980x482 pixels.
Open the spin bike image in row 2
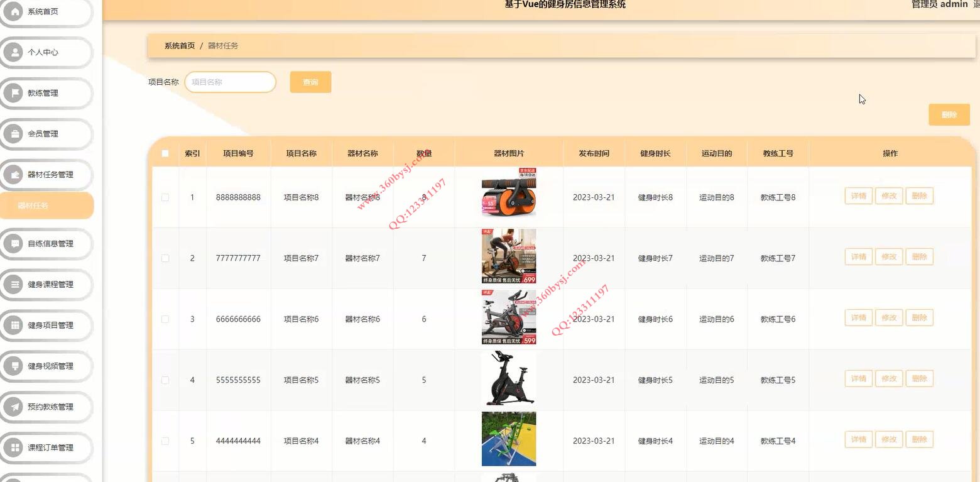click(x=509, y=256)
